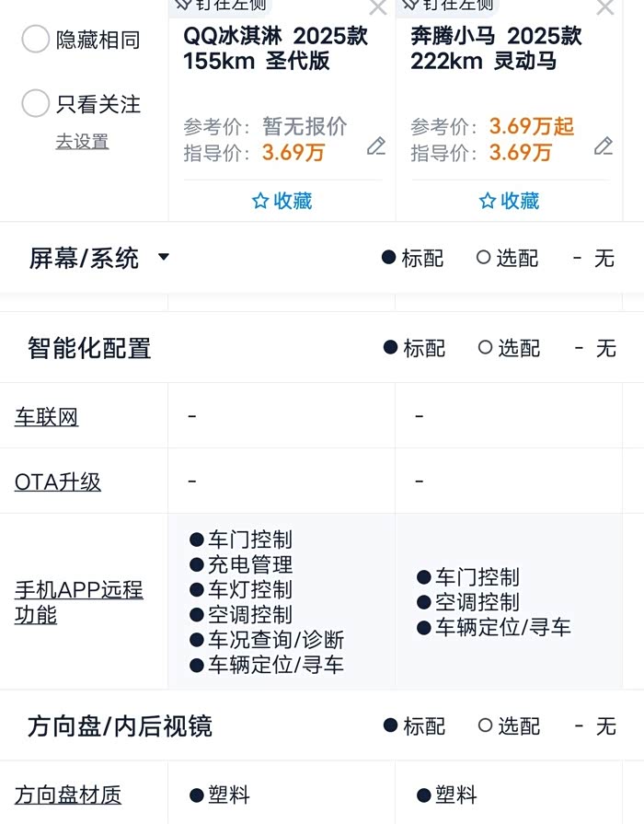The height and width of the screenshot is (824, 644).
Task: Close the QQ冰淇淋 comparison column
Action: pyautogui.click(x=377, y=7)
